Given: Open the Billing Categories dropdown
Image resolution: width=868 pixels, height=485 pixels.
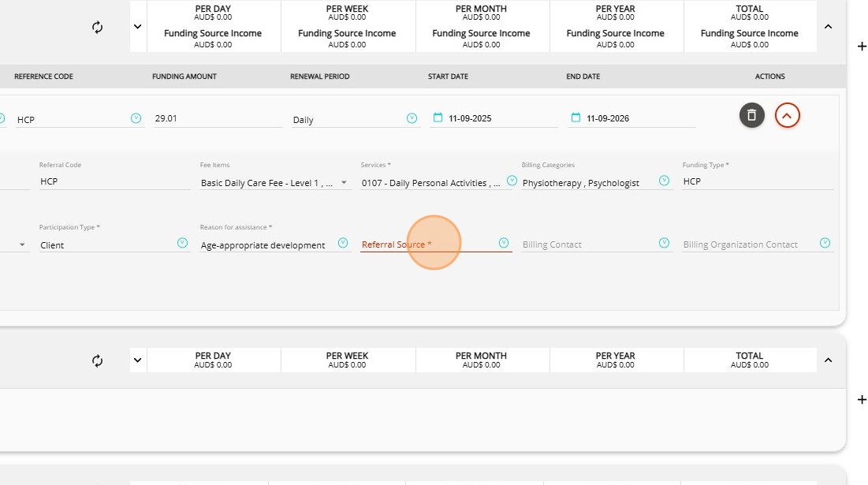Looking at the screenshot, I should [665, 181].
